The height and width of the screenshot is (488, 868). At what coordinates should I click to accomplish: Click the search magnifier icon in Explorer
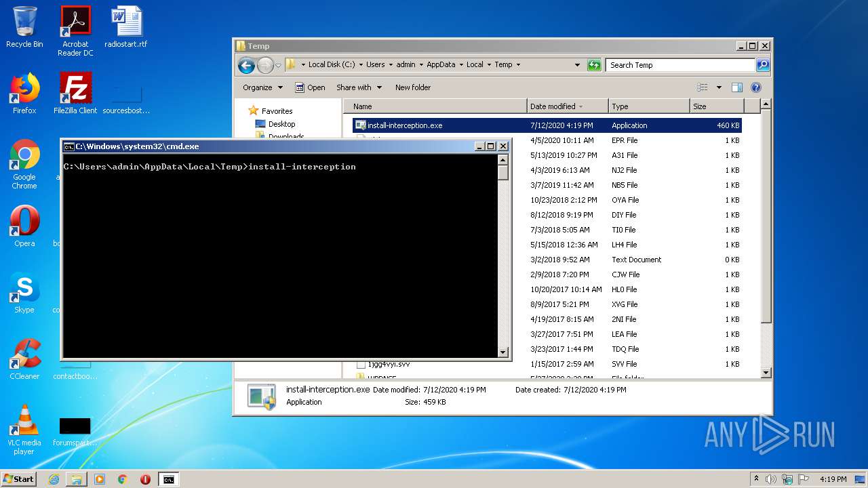763,65
